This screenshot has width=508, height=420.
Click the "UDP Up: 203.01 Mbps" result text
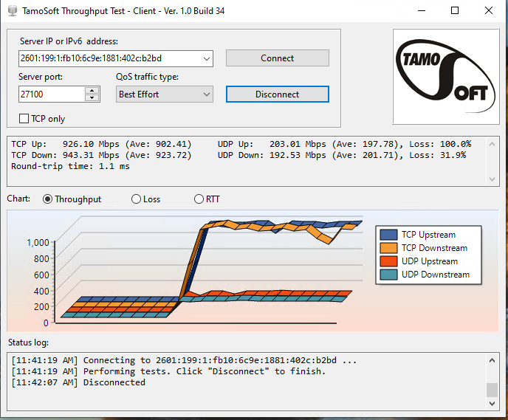272,144
